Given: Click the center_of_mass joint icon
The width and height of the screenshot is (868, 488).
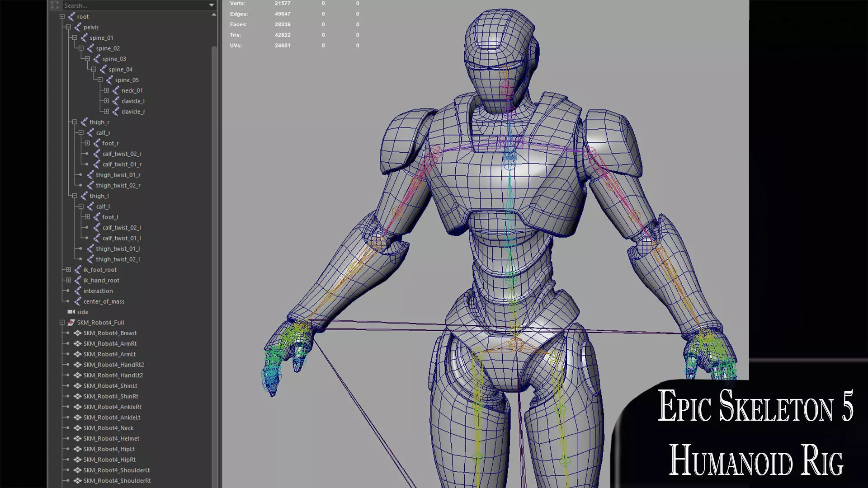Looking at the screenshot, I should (77, 301).
